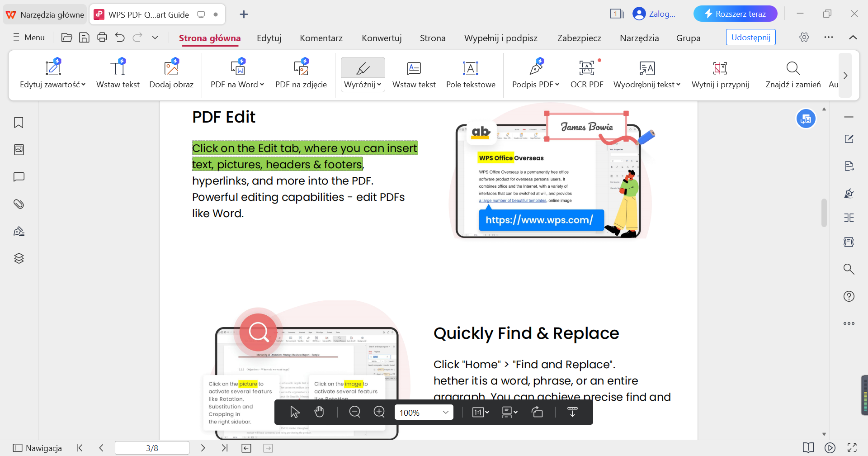The image size is (868, 456).
Task: Expand page display layout dropdown
Action: [515, 412]
